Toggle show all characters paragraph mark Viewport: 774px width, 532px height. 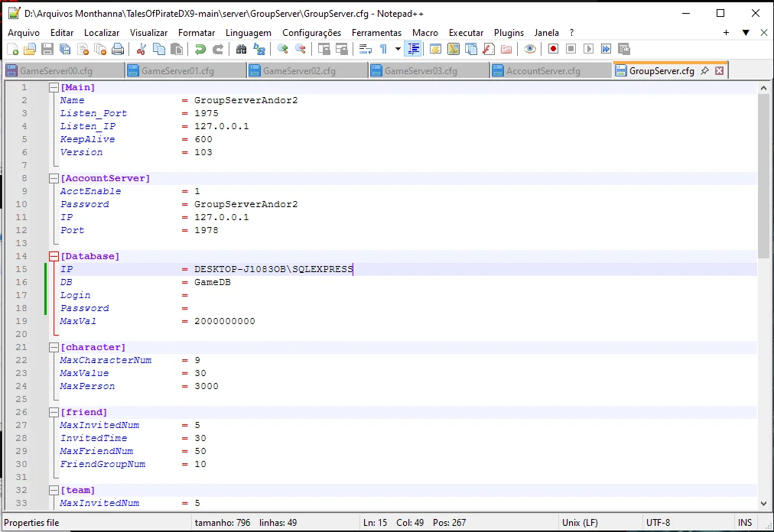(x=383, y=48)
